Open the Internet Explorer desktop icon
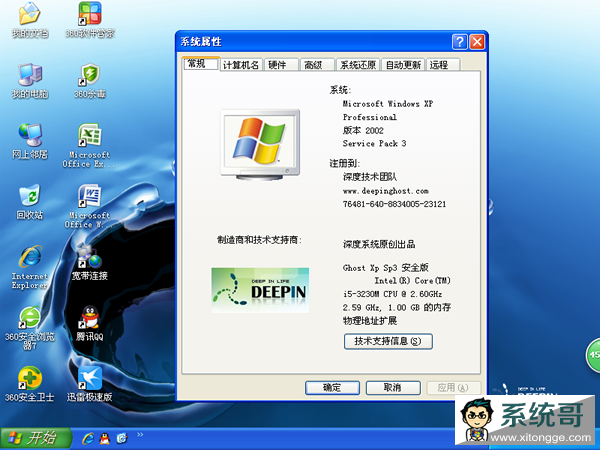Screen dimensions: 600x450 coord(30,267)
